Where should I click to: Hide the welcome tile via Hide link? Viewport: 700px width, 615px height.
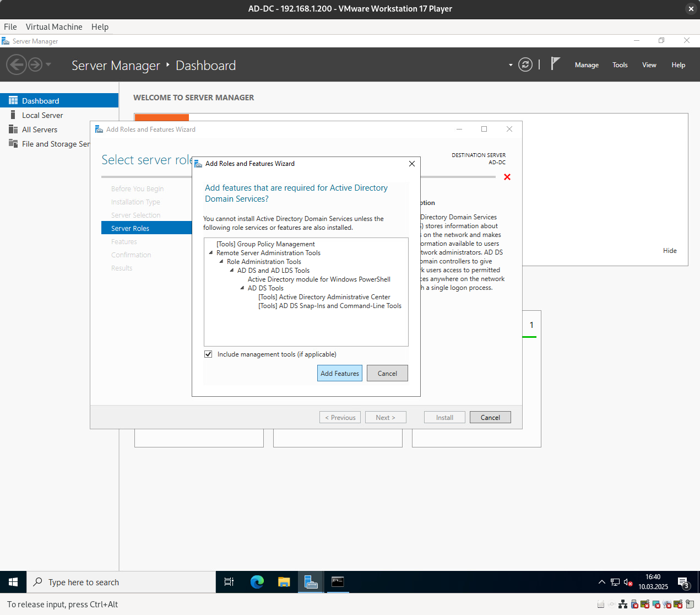670,251
